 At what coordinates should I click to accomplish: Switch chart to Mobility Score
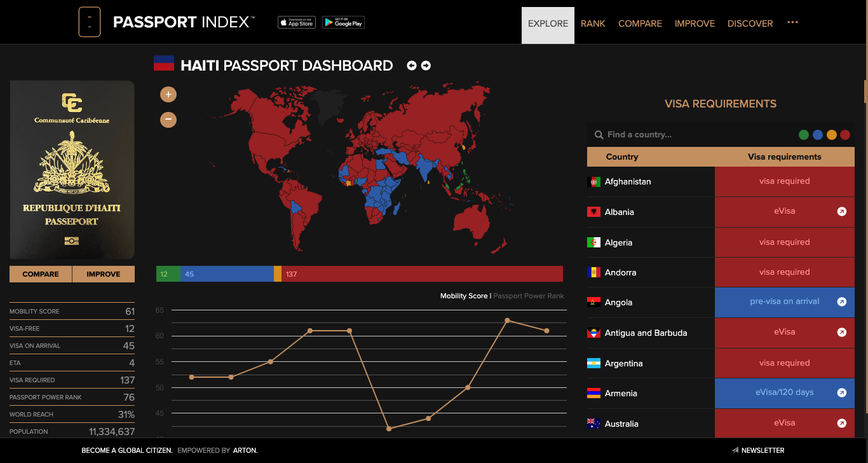pyautogui.click(x=464, y=296)
